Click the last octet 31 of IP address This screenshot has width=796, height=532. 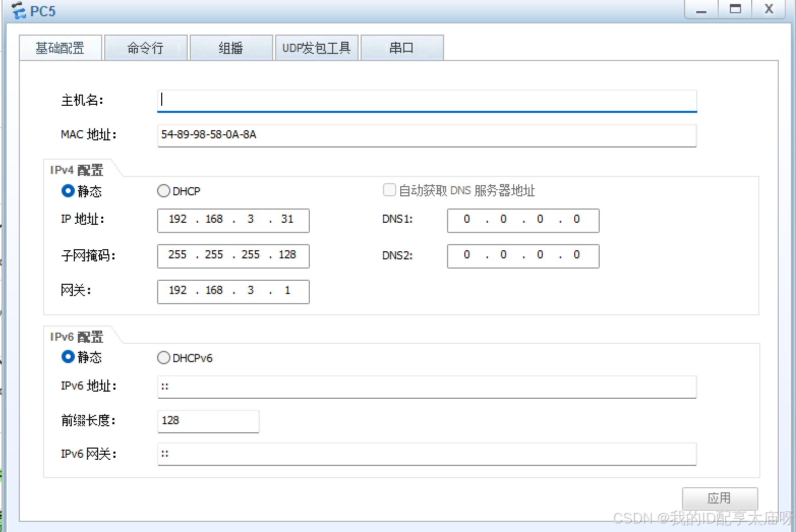287,219
